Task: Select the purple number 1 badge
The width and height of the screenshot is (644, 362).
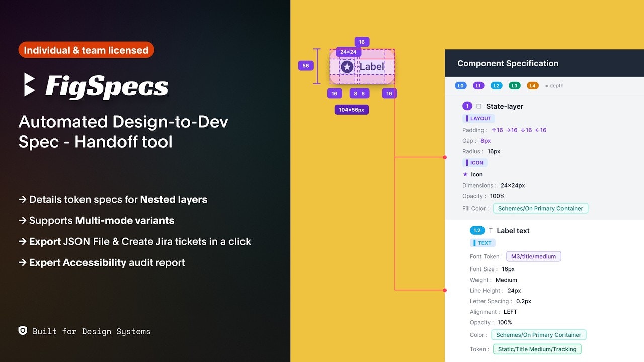Action: (467, 106)
